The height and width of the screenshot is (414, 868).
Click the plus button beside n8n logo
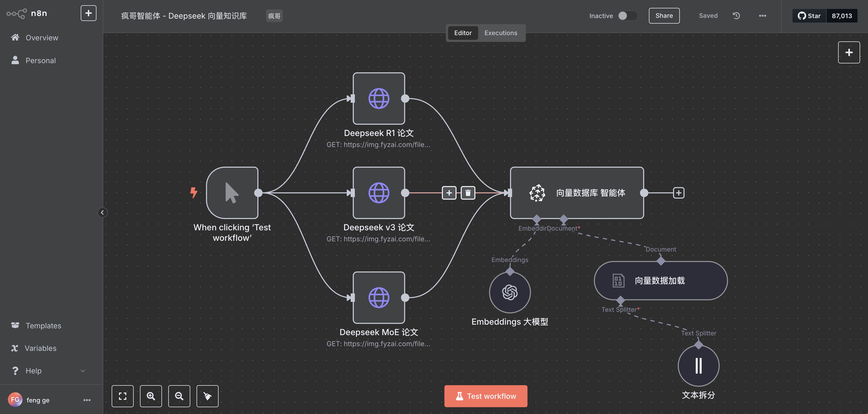point(88,13)
